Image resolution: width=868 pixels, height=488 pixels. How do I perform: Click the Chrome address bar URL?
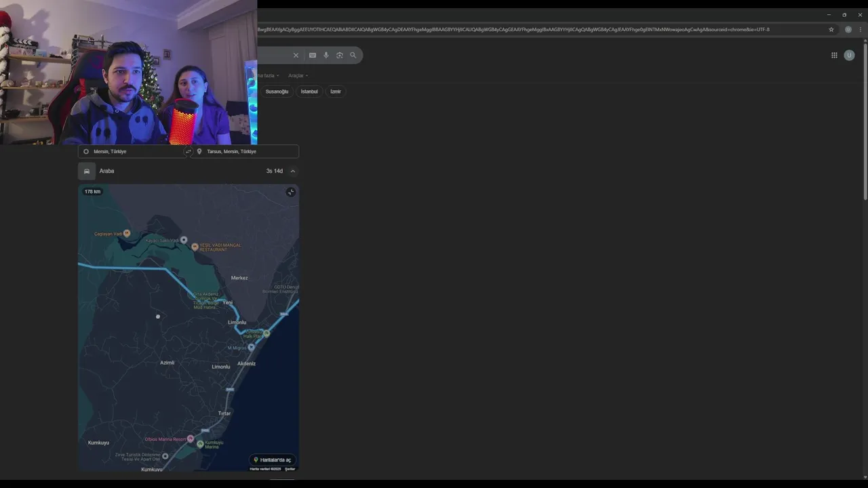click(513, 30)
